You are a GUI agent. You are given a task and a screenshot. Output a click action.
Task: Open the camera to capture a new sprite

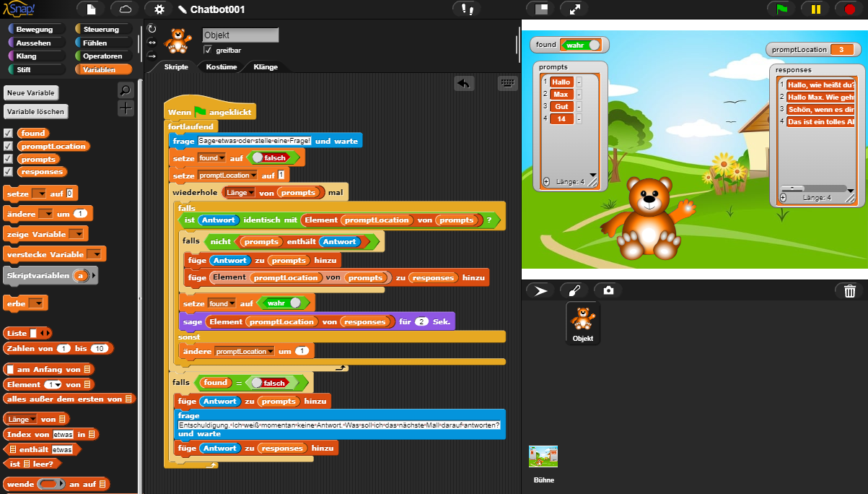coord(608,290)
